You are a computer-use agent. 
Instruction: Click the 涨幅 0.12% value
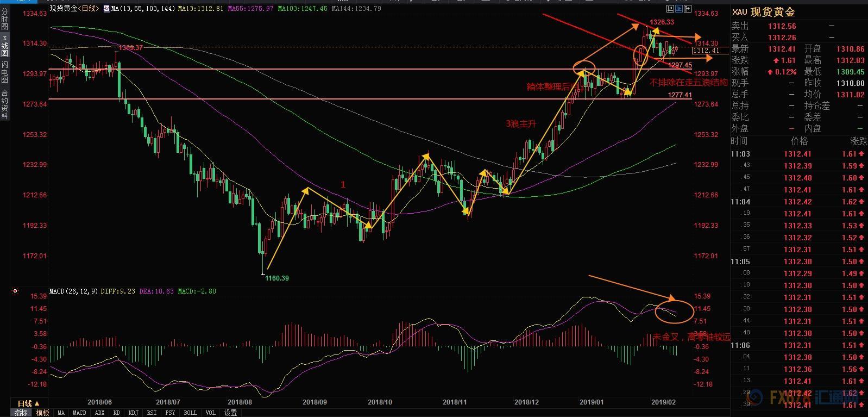(x=782, y=72)
